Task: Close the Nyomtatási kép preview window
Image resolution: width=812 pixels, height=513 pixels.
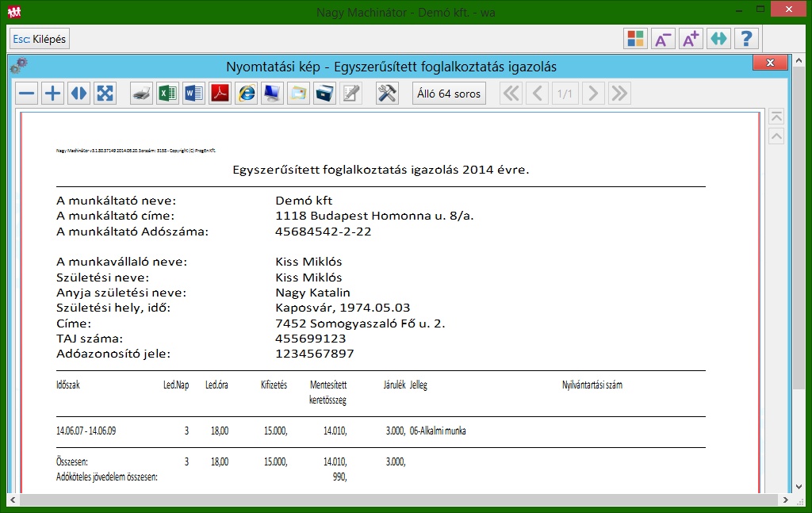Action: click(770, 63)
